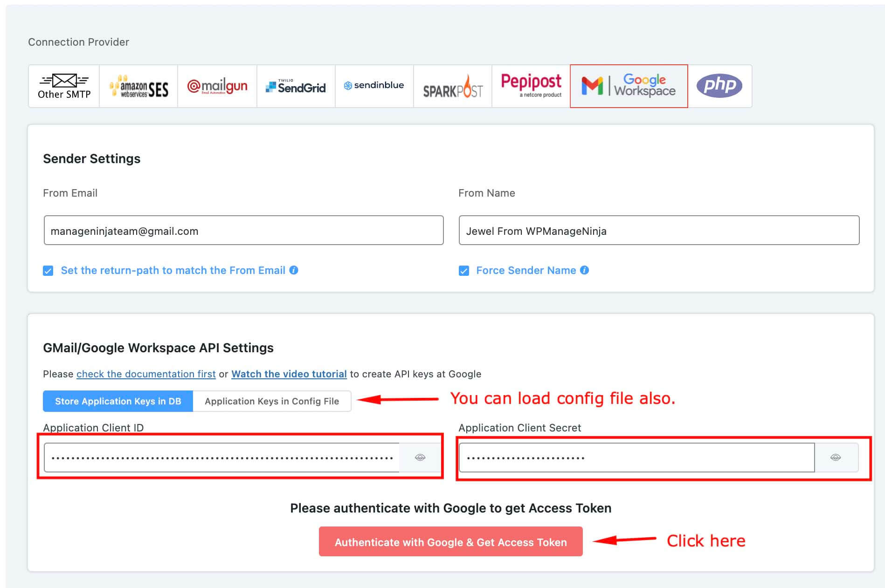Choose Mailgun as connection provider

[x=217, y=86]
